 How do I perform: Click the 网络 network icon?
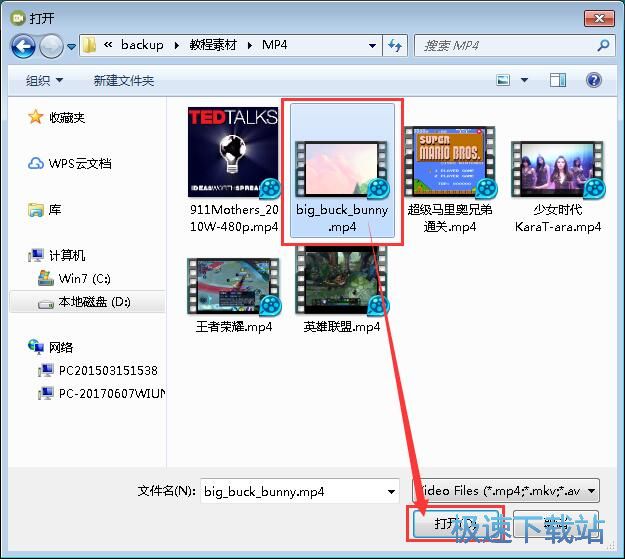tap(35, 346)
